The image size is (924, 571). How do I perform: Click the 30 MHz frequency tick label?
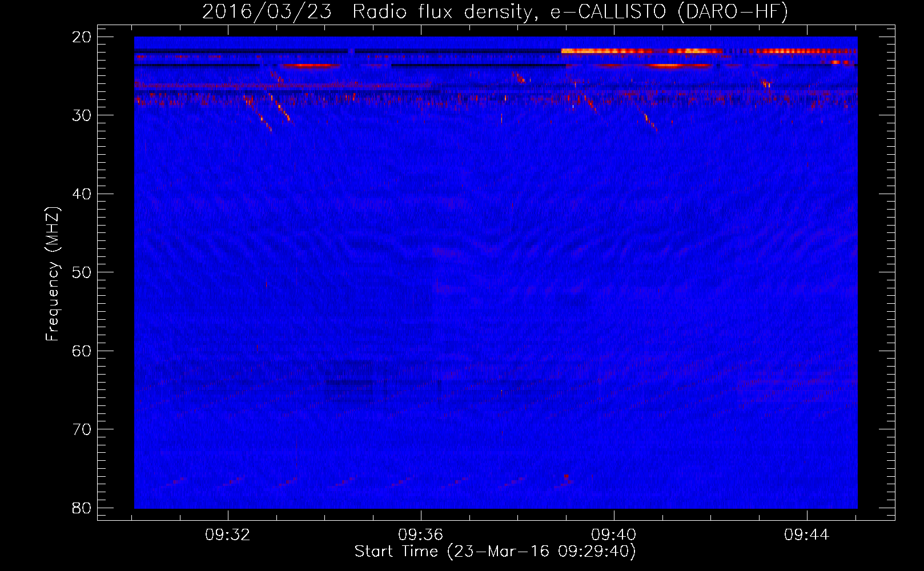[82, 115]
